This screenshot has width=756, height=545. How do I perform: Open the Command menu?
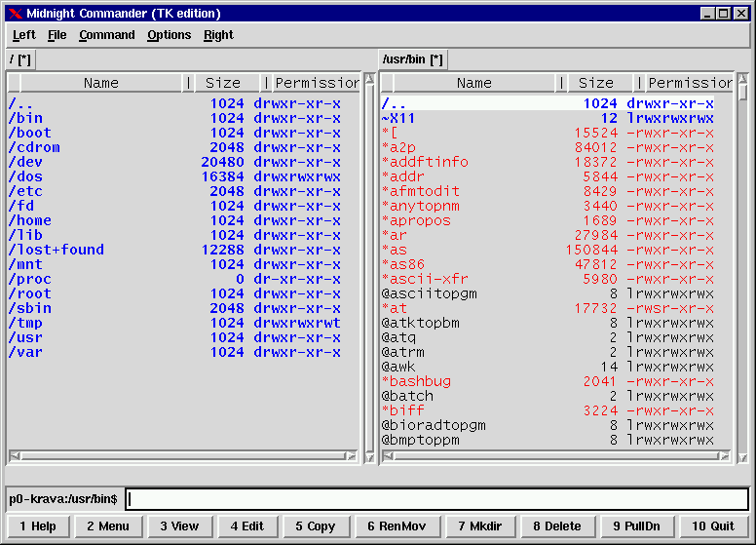click(x=106, y=35)
